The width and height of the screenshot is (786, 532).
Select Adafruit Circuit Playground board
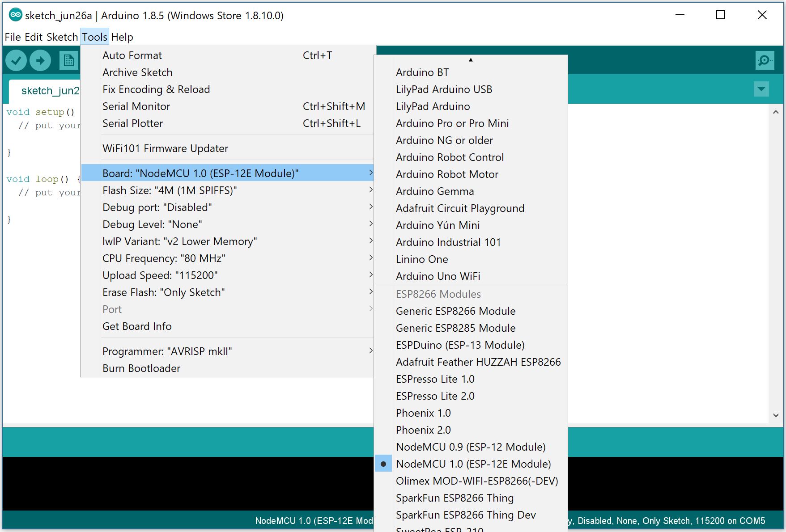[471, 208]
